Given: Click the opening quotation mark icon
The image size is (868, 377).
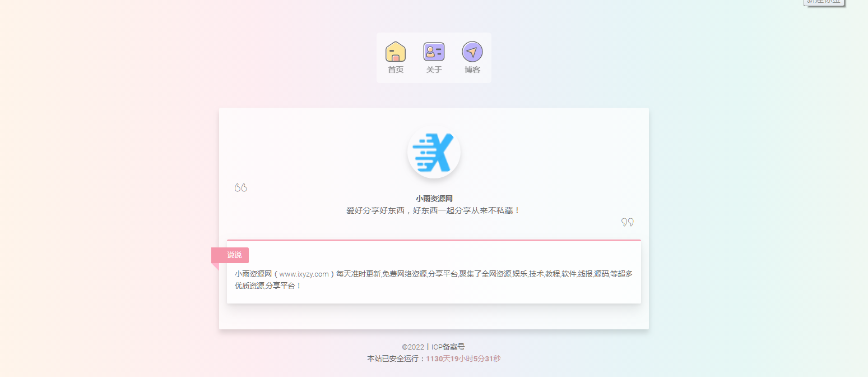Looking at the screenshot, I should (x=241, y=187).
